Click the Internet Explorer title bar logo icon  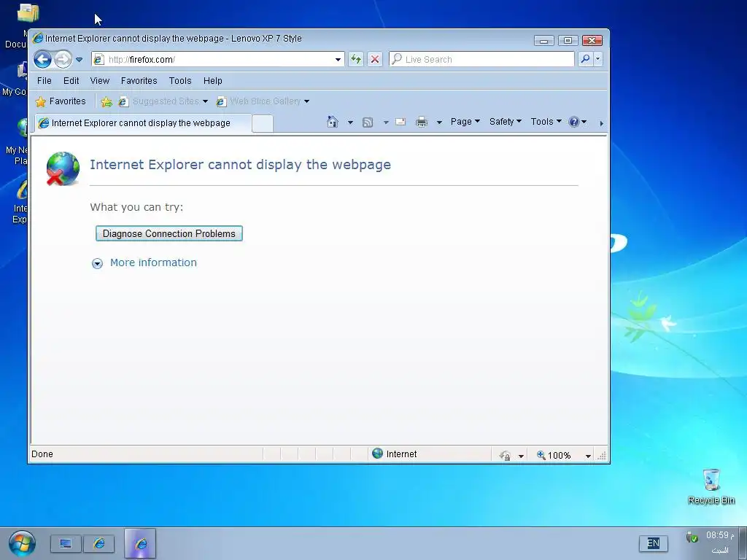click(x=38, y=38)
